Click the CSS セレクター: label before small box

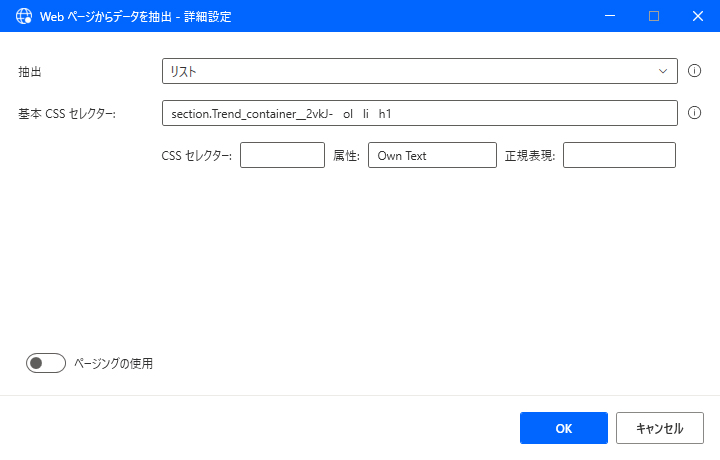tap(197, 156)
